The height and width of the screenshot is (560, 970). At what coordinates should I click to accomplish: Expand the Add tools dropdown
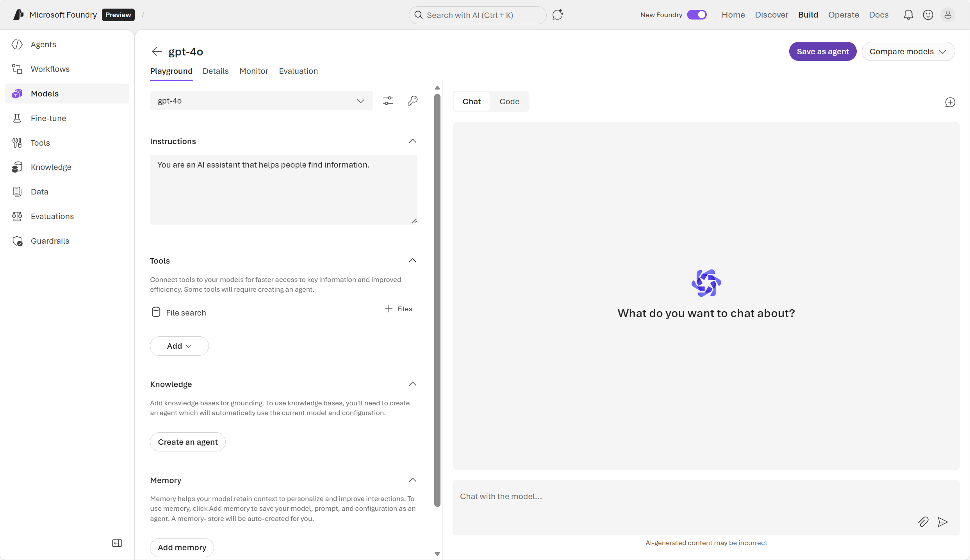(x=179, y=346)
